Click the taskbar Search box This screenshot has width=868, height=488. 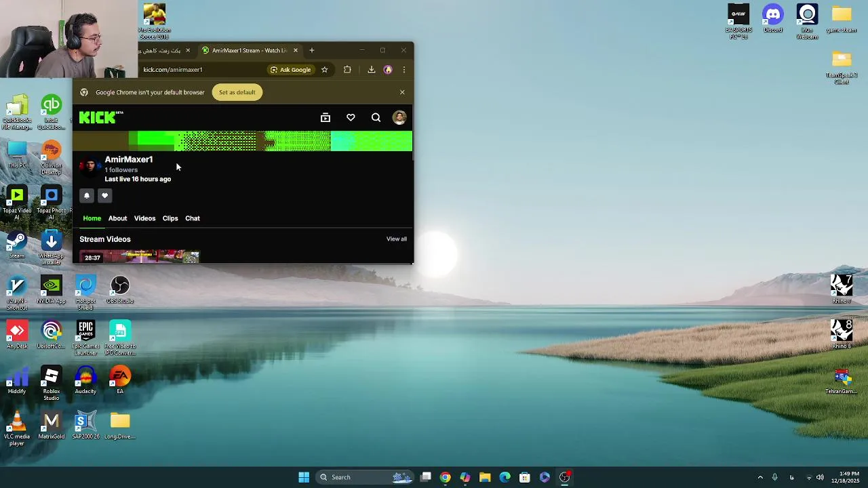pos(365,477)
